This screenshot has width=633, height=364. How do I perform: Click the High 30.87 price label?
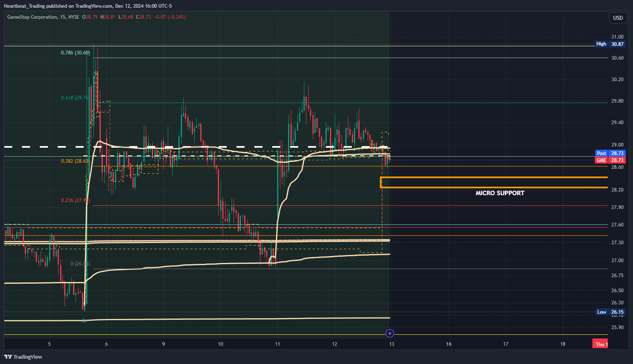(610, 44)
